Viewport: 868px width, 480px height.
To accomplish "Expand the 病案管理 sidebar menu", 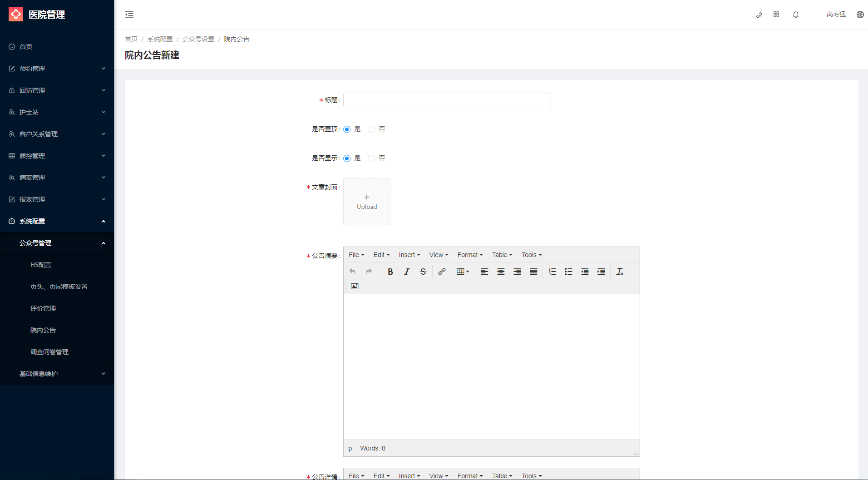I will (x=57, y=178).
